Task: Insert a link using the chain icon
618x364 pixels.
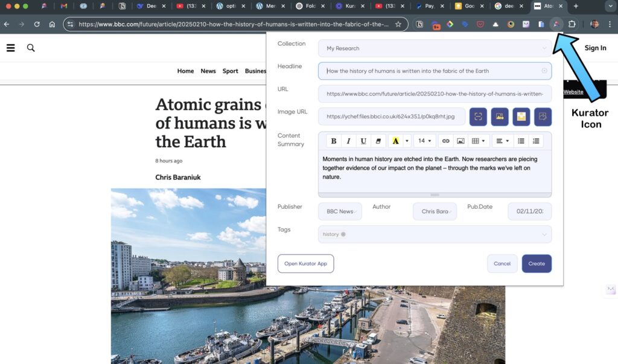Action: 445,141
